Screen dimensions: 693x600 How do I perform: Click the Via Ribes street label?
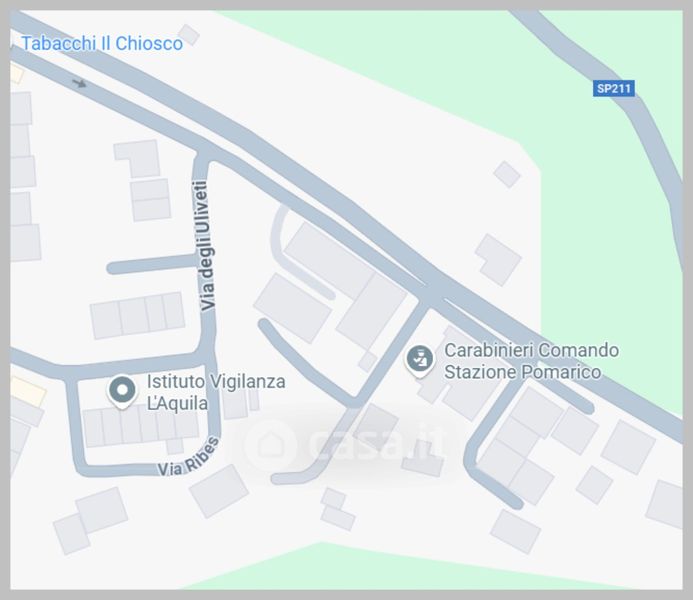click(x=188, y=457)
